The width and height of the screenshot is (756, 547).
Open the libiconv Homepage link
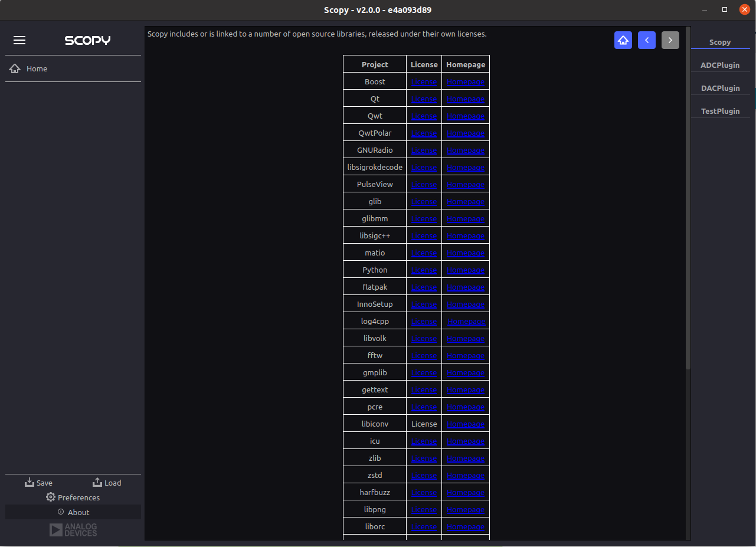[x=466, y=424]
